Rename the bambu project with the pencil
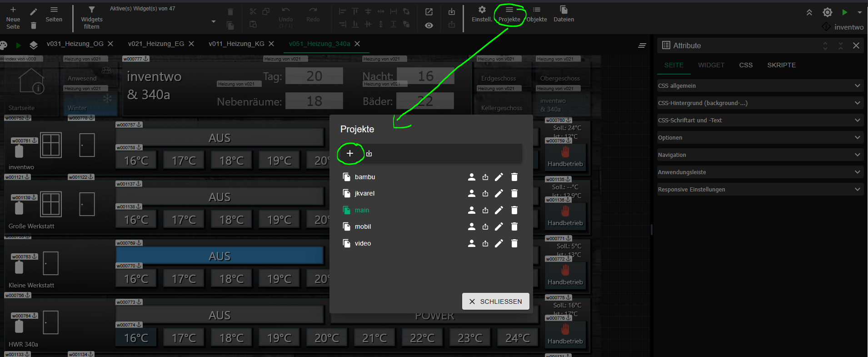Viewport: 868px width, 357px height. click(x=499, y=177)
